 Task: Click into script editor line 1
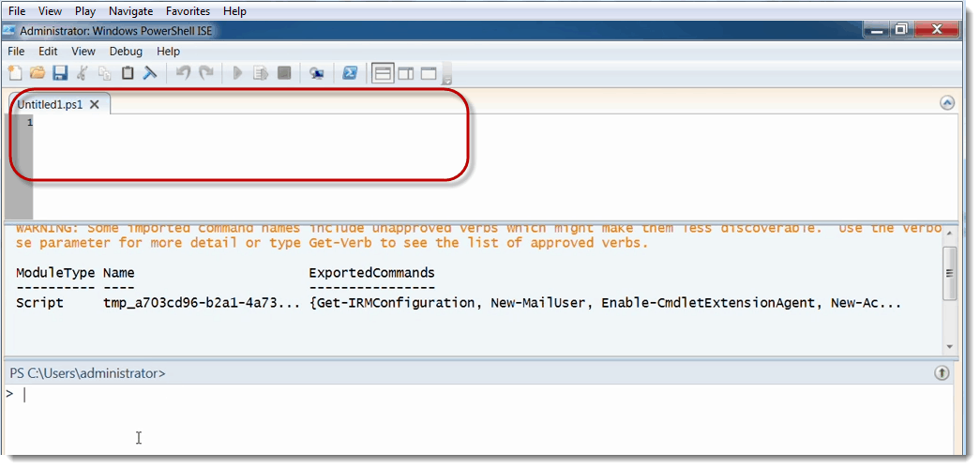(493, 123)
